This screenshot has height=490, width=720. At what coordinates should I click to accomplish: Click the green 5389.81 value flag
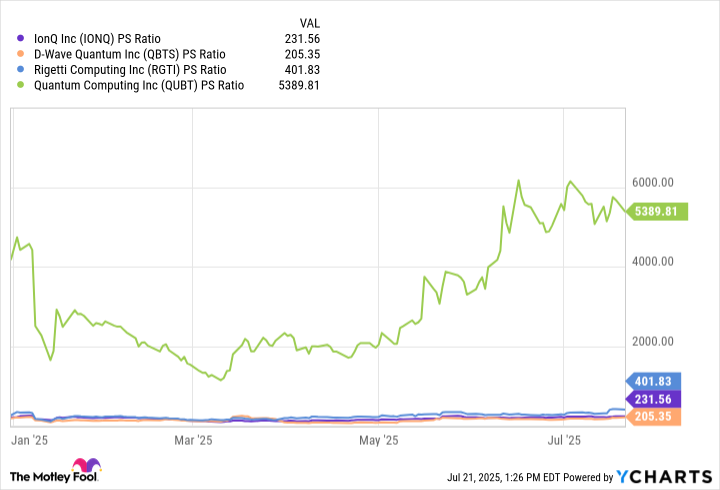click(655, 212)
